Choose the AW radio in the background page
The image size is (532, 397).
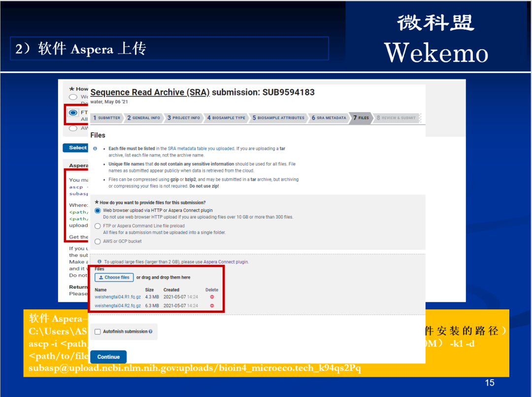[73, 128]
